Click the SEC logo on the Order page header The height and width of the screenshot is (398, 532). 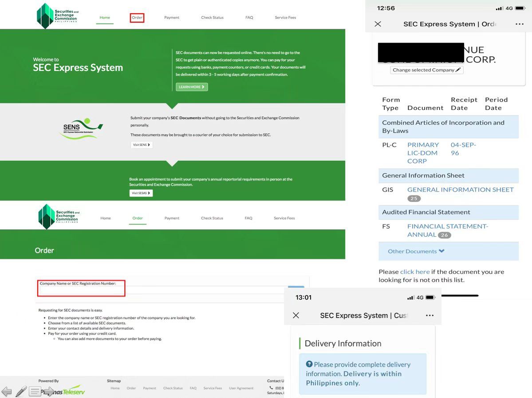point(59,217)
